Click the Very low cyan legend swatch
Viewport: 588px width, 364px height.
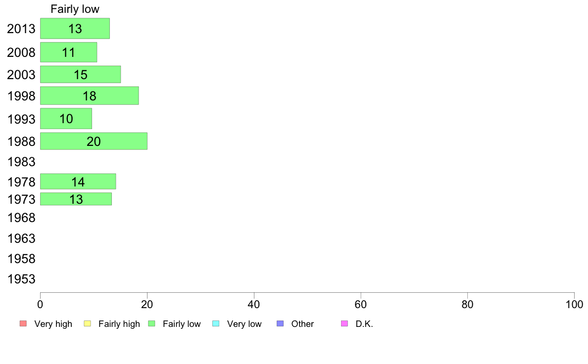click(216, 323)
